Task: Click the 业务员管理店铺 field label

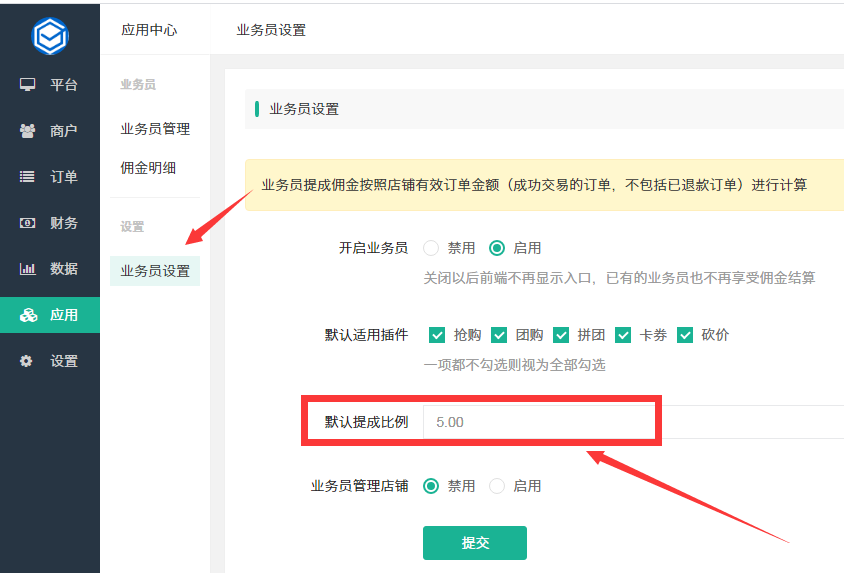Action: click(360, 486)
